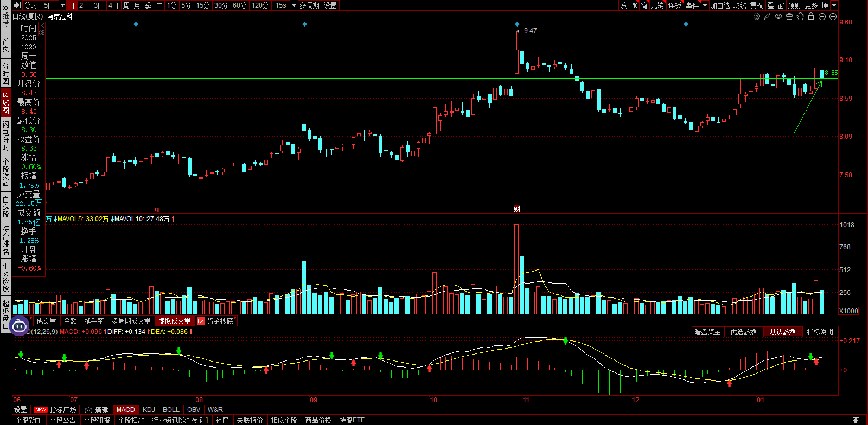
Task: Close the data info panel
Action: pos(42,25)
